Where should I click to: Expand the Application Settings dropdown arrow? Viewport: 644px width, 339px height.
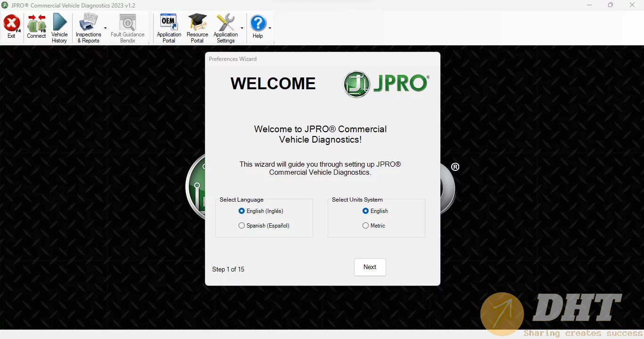242,28
